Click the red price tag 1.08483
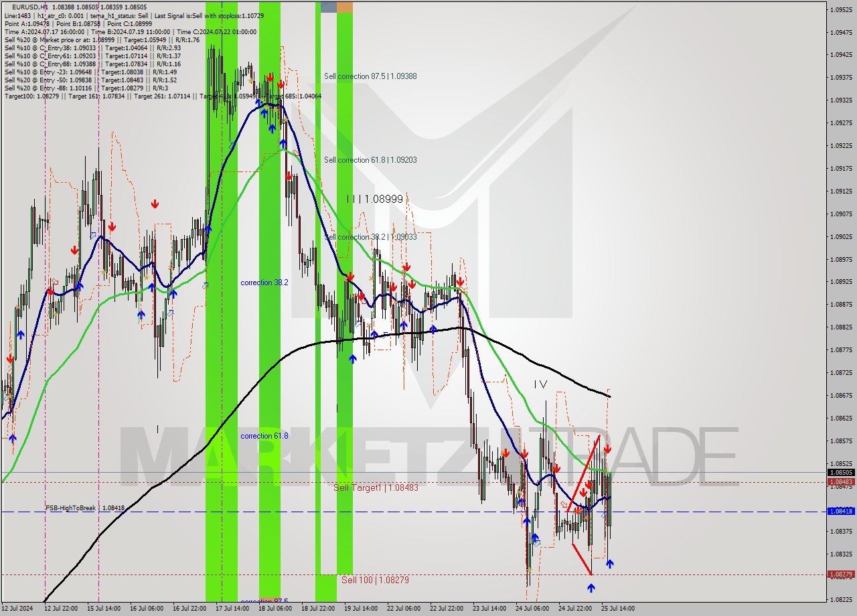The width and height of the screenshot is (857, 616). click(x=841, y=481)
